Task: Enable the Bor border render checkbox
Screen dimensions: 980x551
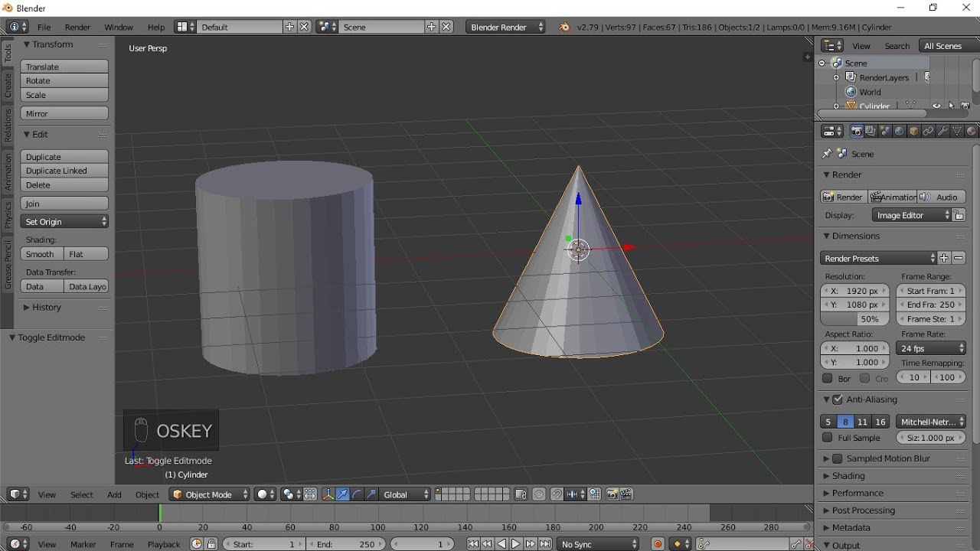Action: [827, 378]
